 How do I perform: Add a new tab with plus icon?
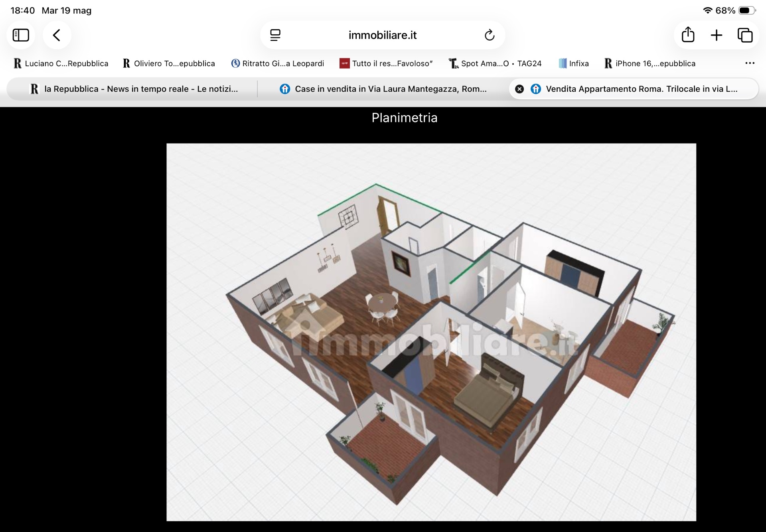point(717,35)
